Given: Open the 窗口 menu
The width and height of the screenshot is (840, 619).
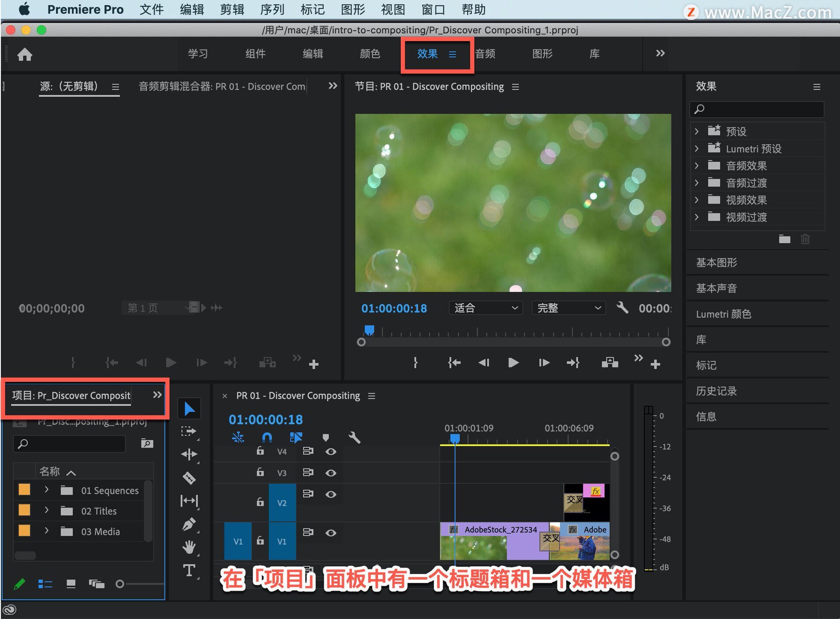Looking at the screenshot, I should point(433,9).
